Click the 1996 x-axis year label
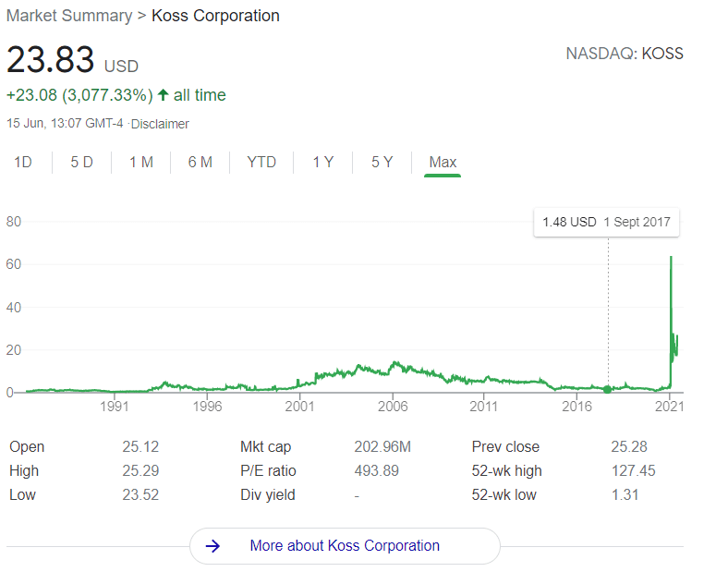This screenshot has width=728, height=584. (x=207, y=407)
